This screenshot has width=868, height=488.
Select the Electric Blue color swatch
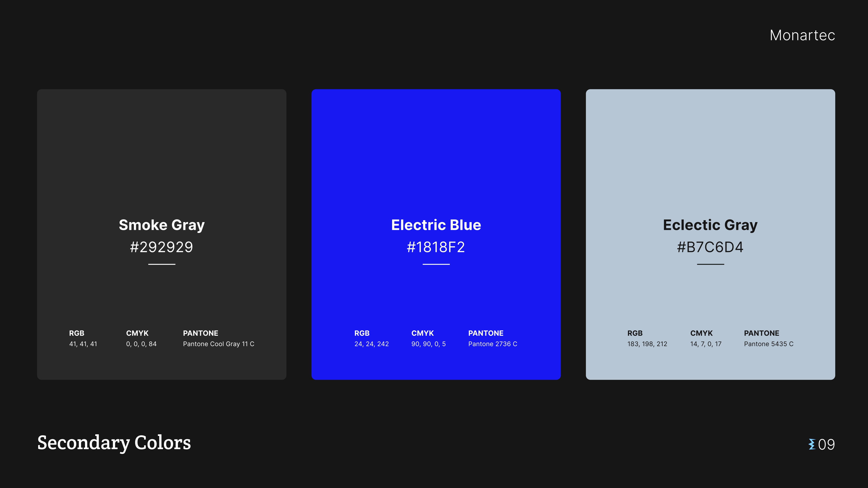[436, 152]
